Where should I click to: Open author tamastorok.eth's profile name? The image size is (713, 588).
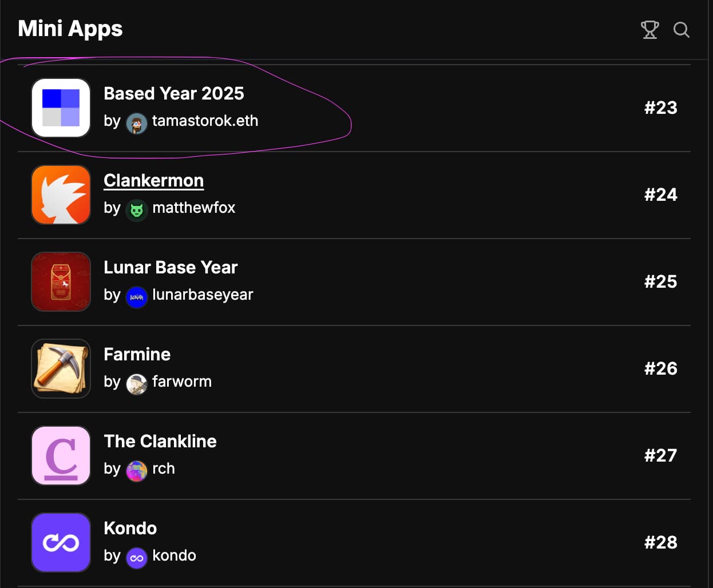click(x=205, y=121)
